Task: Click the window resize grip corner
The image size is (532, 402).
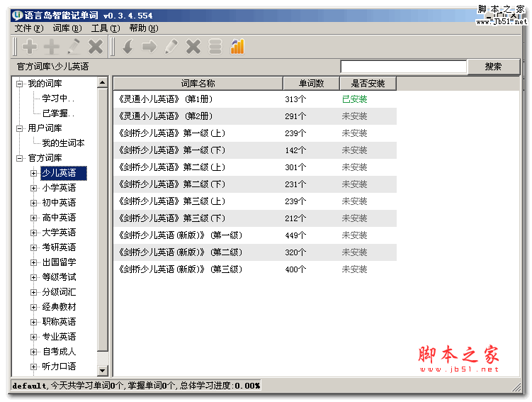Action: point(516,387)
